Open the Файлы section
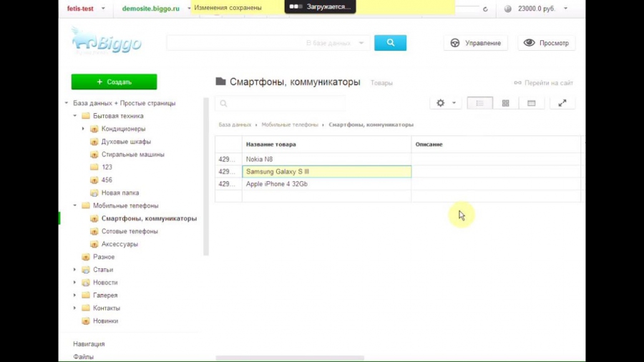This screenshot has height=362, width=644. [x=84, y=357]
